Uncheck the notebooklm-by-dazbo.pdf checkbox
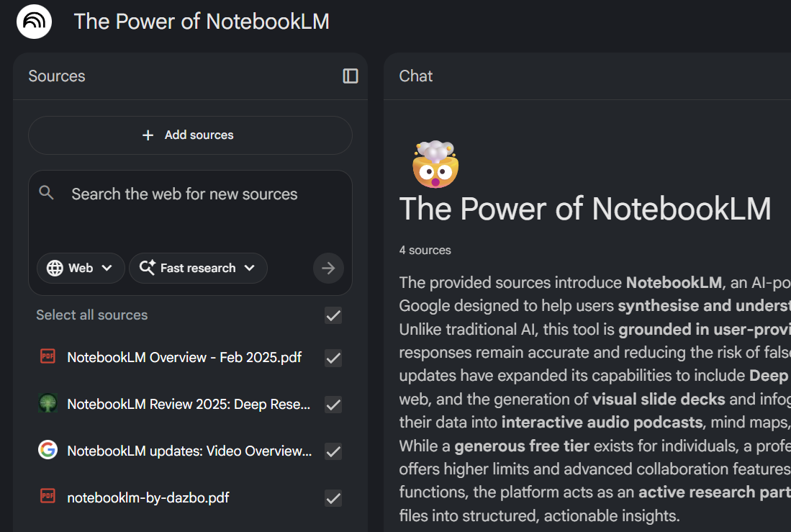The height and width of the screenshot is (532, 791). click(333, 498)
